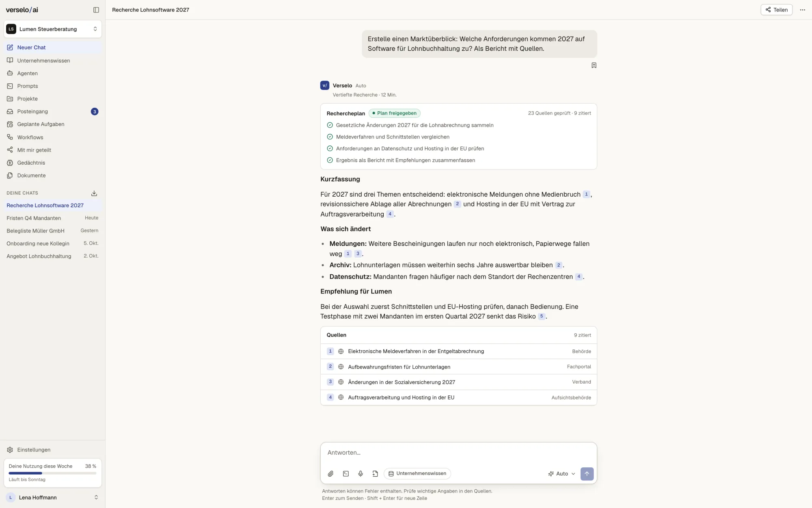Screen dimensions: 812x508
Task: Go to Agenten in sidebar
Action: pos(53,73)
